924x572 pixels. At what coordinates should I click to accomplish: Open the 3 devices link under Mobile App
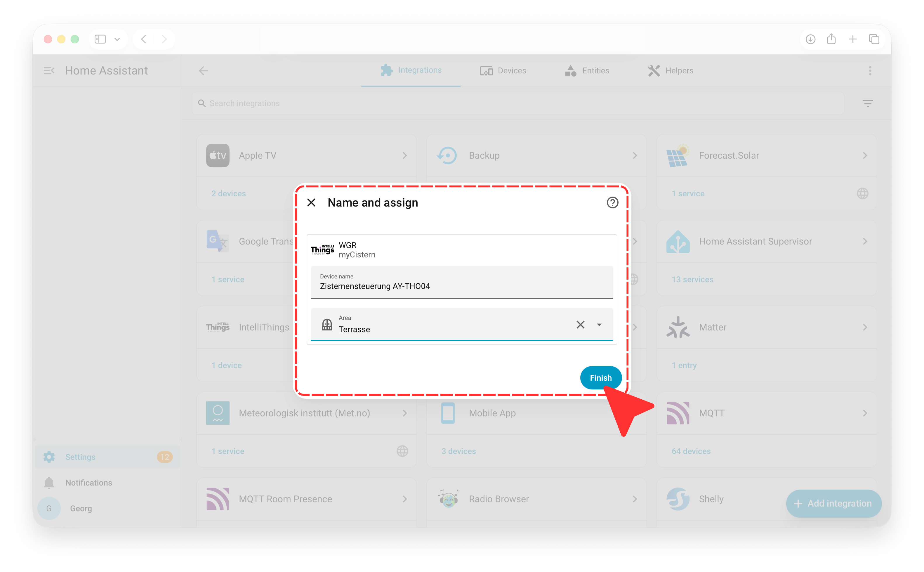click(x=458, y=451)
